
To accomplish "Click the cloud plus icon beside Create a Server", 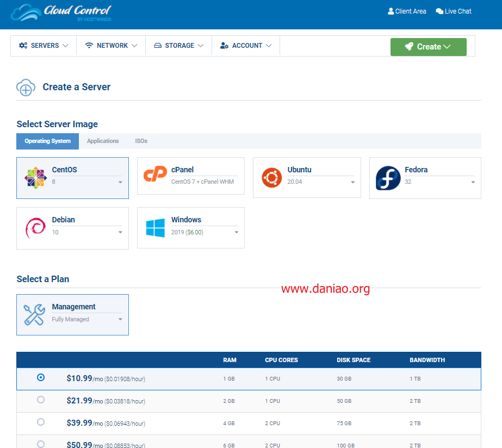I will pyautogui.click(x=26, y=88).
